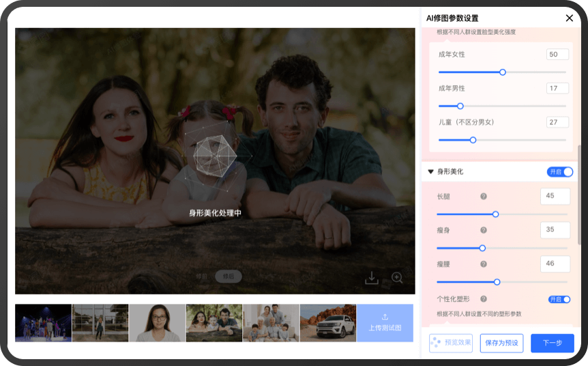The width and height of the screenshot is (588, 366).
Task: Click help icon next to 瘦腰
Action: coord(484,264)
